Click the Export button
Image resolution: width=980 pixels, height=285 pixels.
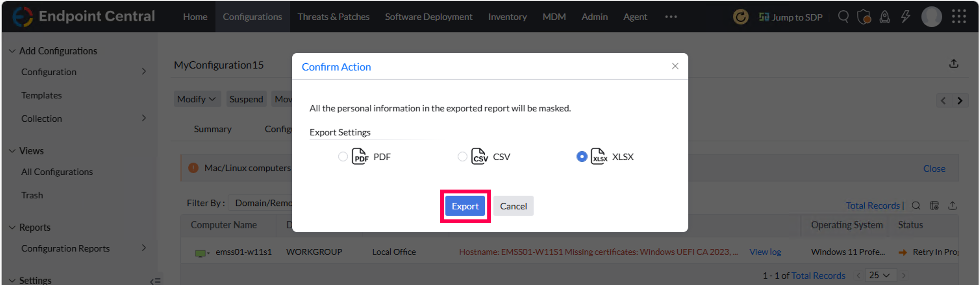[465, 206]
